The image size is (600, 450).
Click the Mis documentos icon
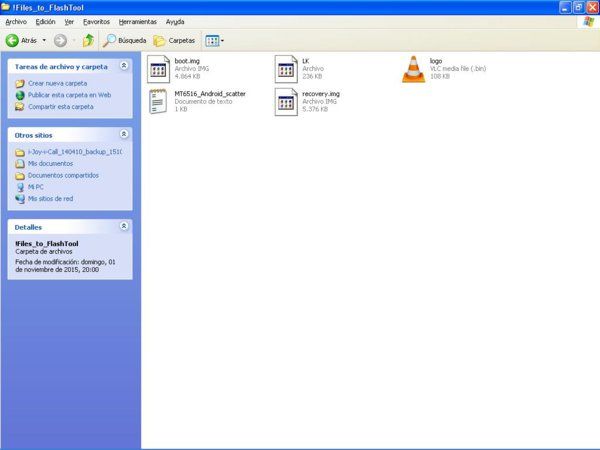tap(20, 164)
